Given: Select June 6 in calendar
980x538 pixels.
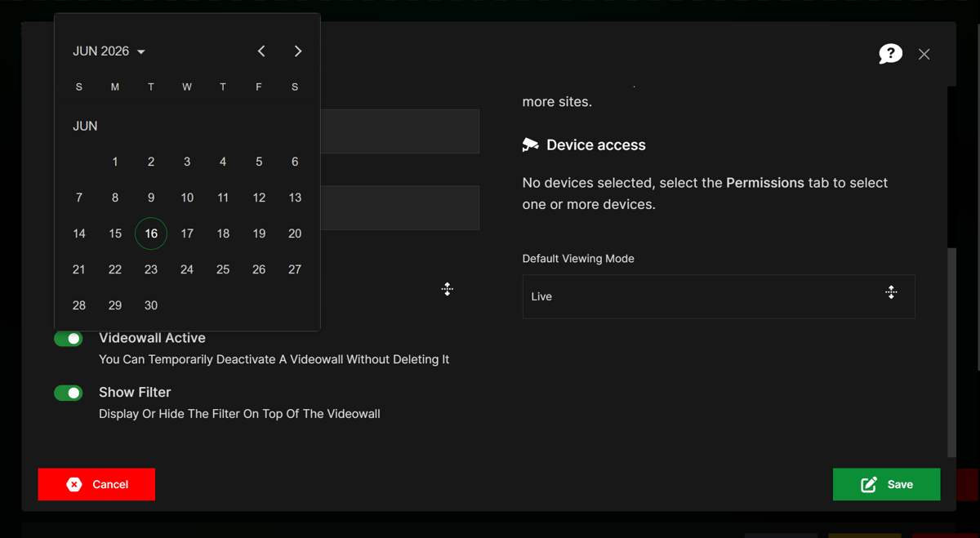Looking at the screenshot, I should (295, 162).
